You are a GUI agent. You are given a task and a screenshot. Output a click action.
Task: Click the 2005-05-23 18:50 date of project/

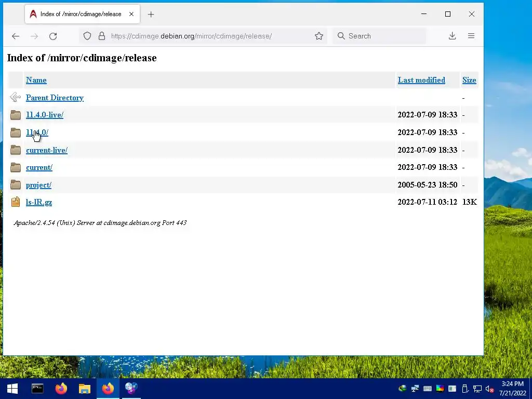pyautogui.click(x=428, y=185)
